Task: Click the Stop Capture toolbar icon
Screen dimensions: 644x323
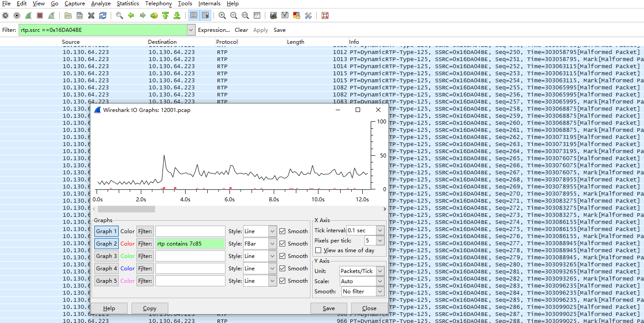Action: pos(39,15)
